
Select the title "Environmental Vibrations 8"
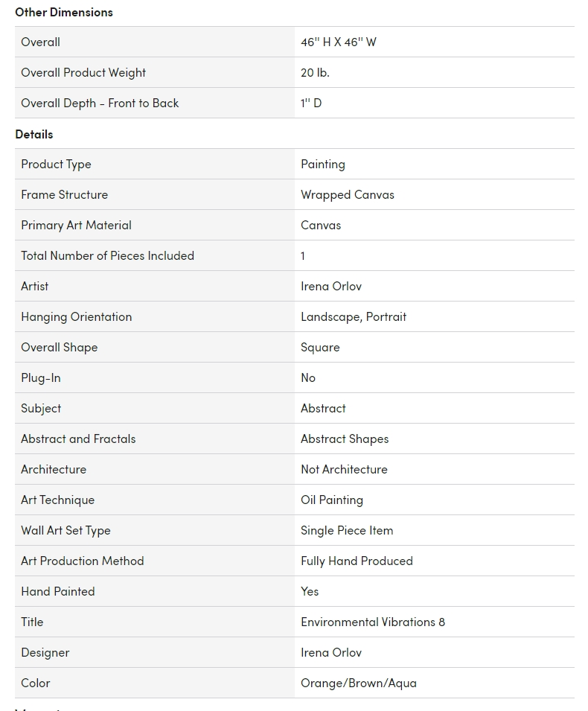(373, 622)
